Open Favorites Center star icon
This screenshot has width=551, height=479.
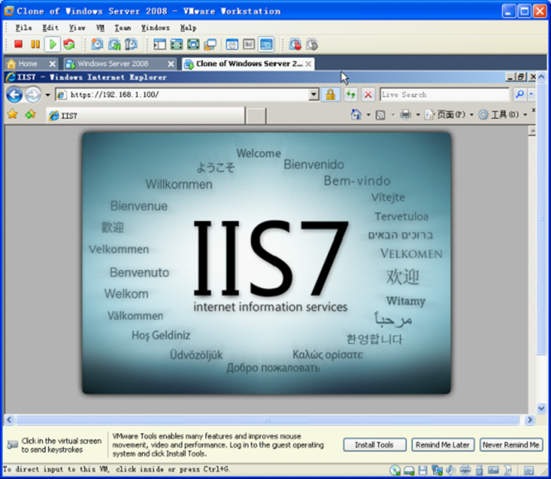coord(12,114)
